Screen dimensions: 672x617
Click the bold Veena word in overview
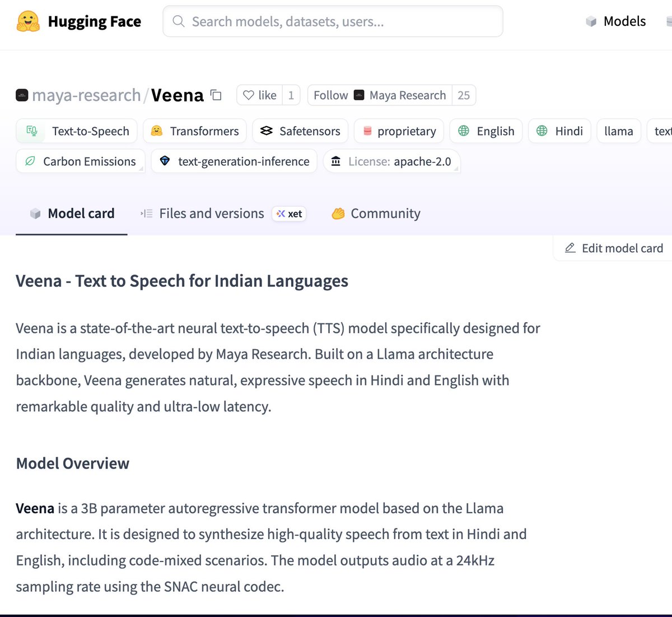[35, 508]
